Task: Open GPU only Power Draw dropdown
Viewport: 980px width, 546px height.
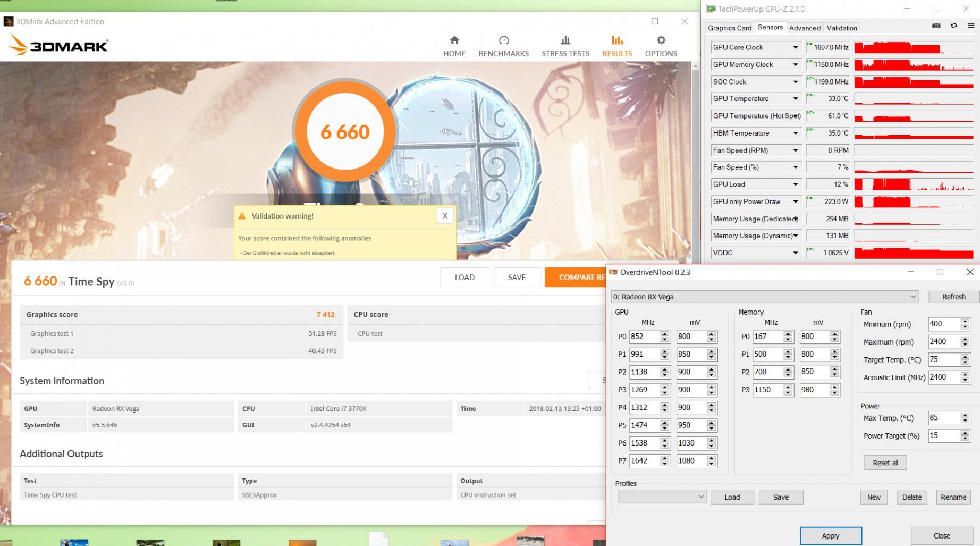Action: 796,201
